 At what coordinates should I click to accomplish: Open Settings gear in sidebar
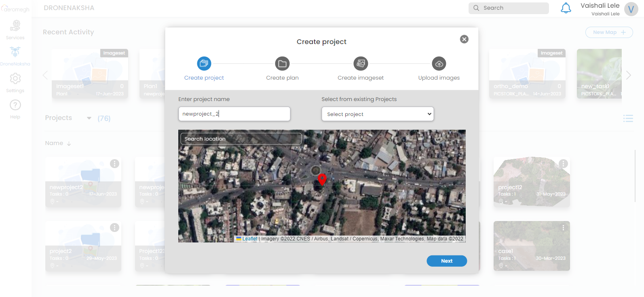(15, 79)
